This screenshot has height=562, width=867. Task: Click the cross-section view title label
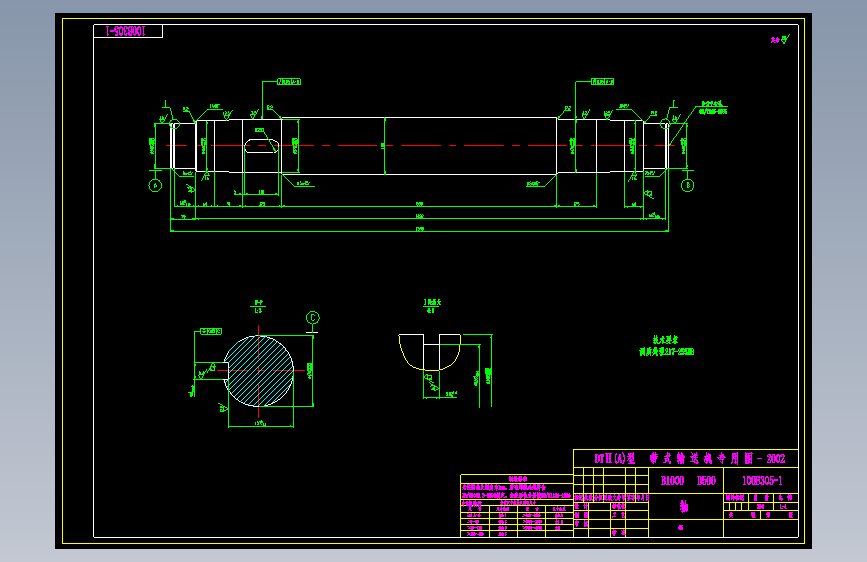tap(258, 306)
